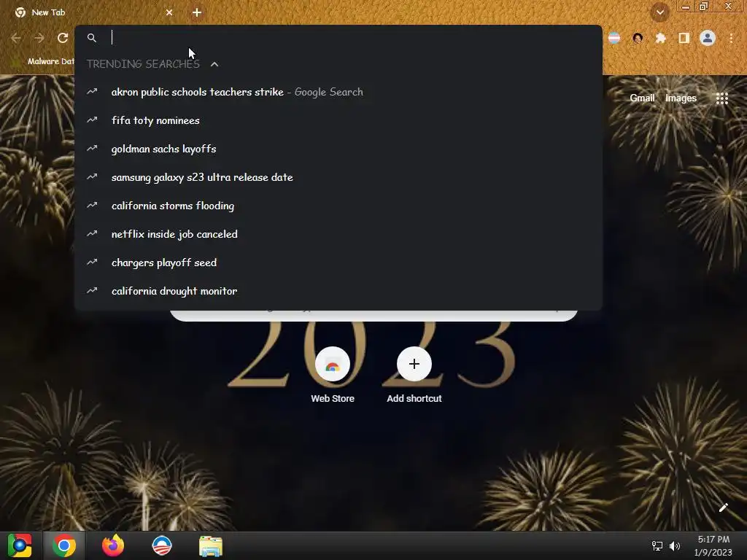
Task: Choose california drought monitor suggestion
Action: [338, 291]
